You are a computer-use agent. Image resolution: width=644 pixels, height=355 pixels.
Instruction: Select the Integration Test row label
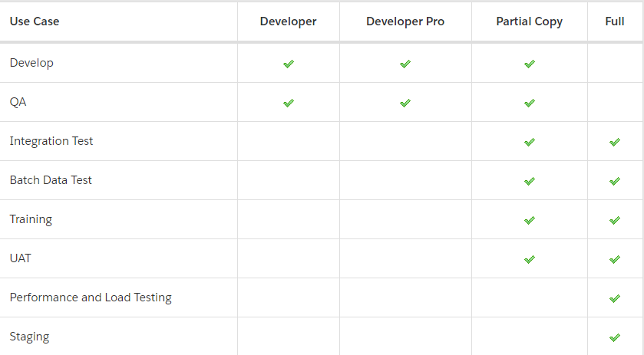pyautogui.click(x=51, y=141)
